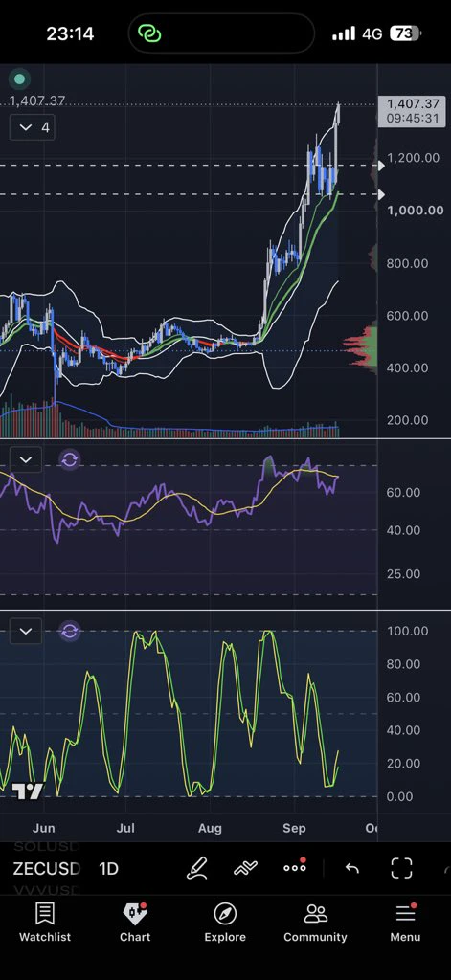Tap the green link icon in dynamic island
Viewport: 451px width, 980px height.
(x=149, y=33)
